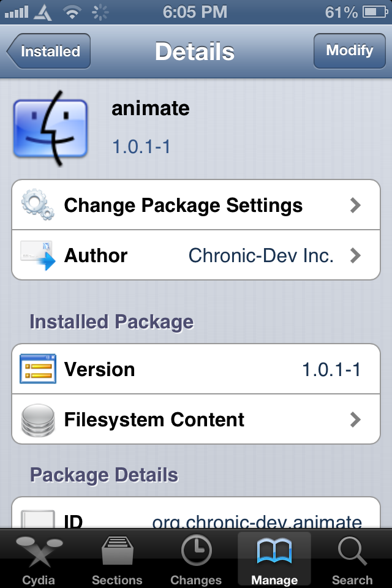Screen dimensions: 392x588
Task: Tap the Chronic-Dev Inc. author name
Action: coord(261,255)
